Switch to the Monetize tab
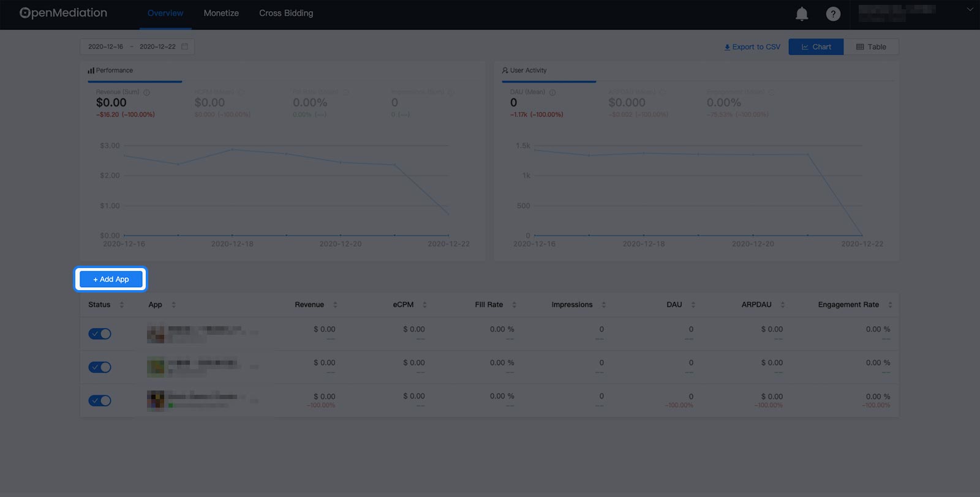This screenshot has height=497, width=980. [x=221, y=13]
